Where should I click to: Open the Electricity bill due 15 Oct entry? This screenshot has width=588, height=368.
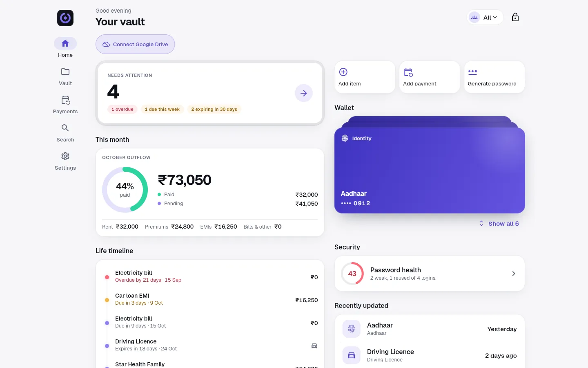pos(210,323)
